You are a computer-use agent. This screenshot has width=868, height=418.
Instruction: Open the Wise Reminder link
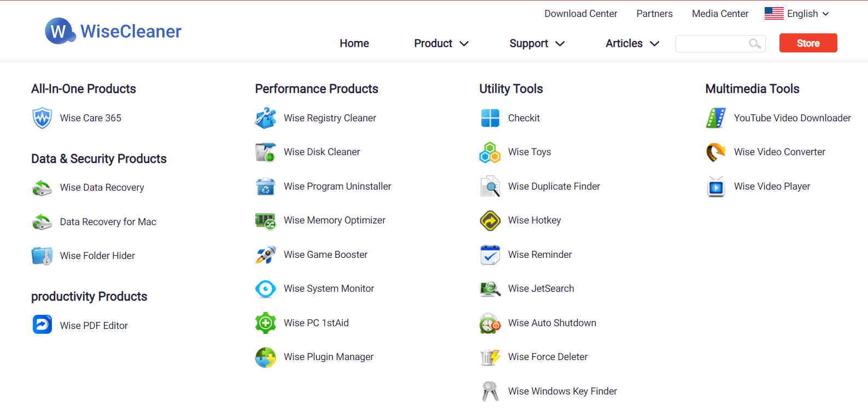[x=540, y=255]
